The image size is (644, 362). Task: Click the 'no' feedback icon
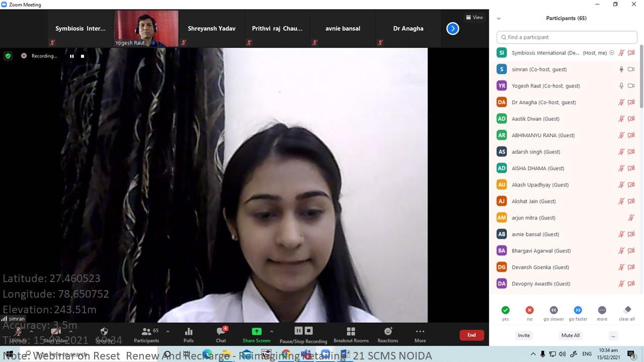click(529, 310)
